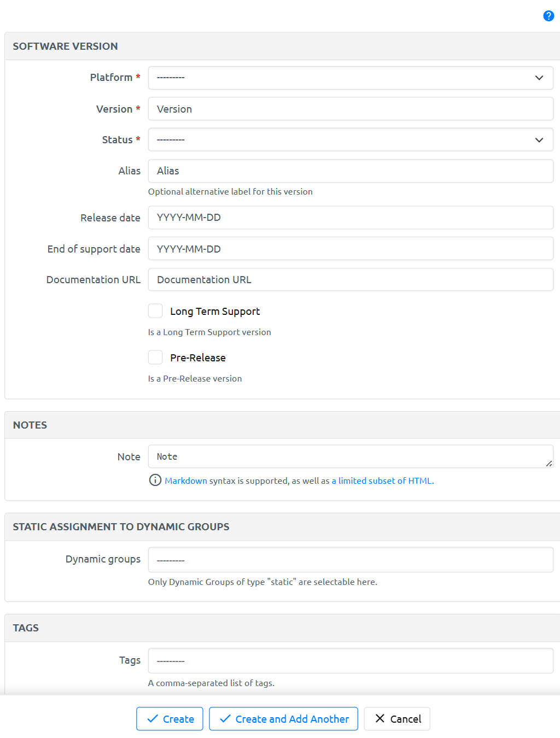This screenshot has width=560, height=738.
Task: Click into the Alias input field
Action: [351, 171]
